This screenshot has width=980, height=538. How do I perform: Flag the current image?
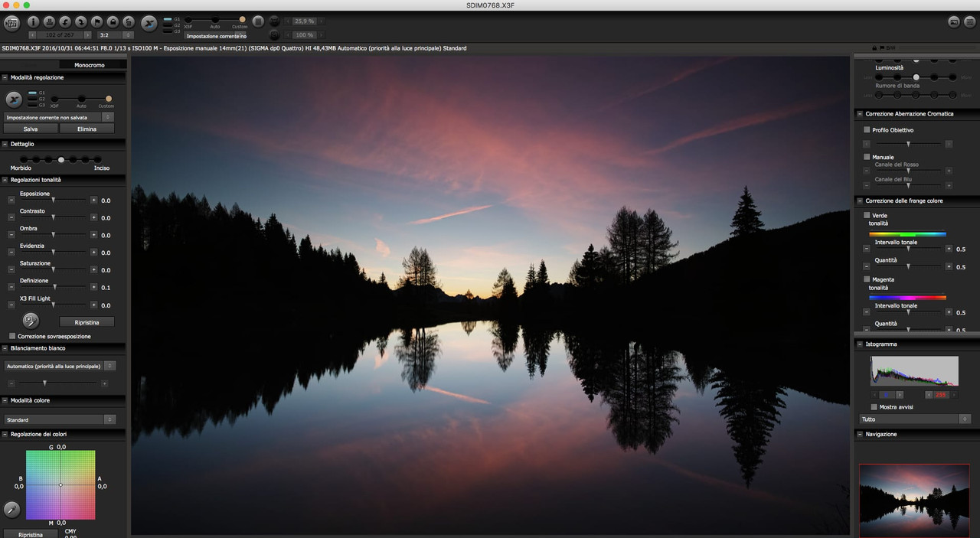(97, 22)
